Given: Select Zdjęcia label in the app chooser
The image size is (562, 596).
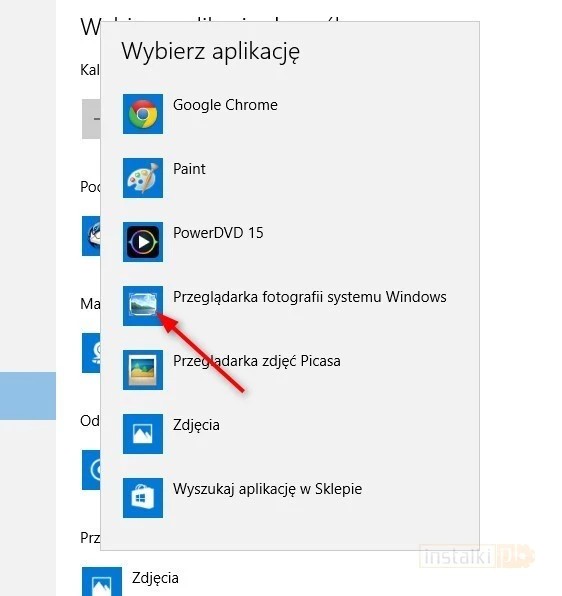Looking at the screenshot, I should (196, 425).
